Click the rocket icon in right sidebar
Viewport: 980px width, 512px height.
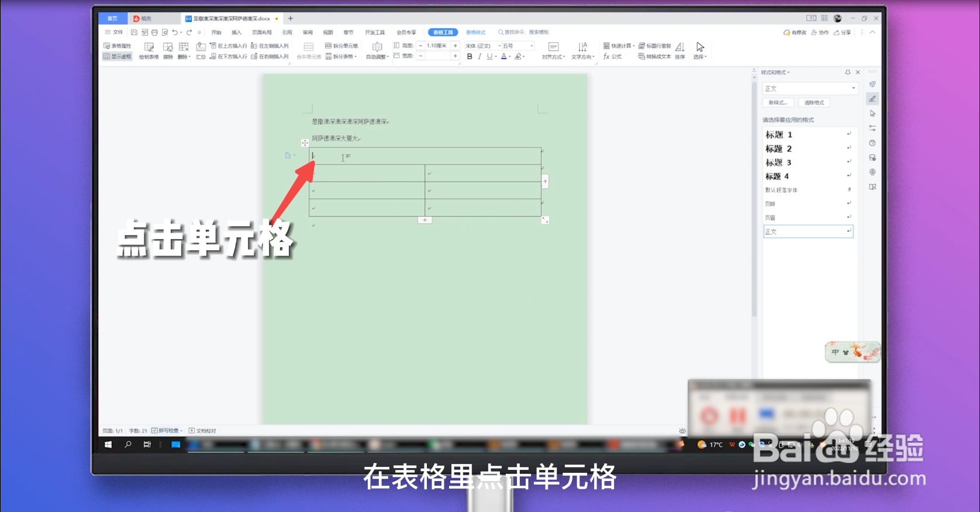tap(872, 84)
